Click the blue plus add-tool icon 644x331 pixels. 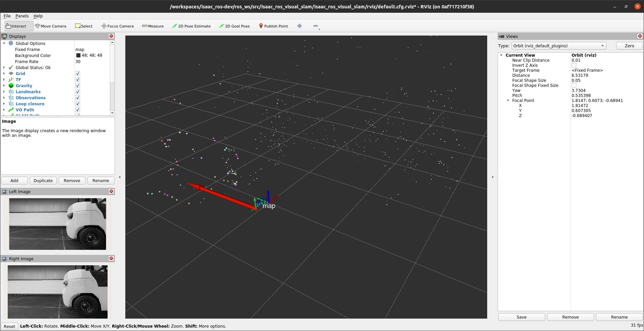[x=300, y=26]
